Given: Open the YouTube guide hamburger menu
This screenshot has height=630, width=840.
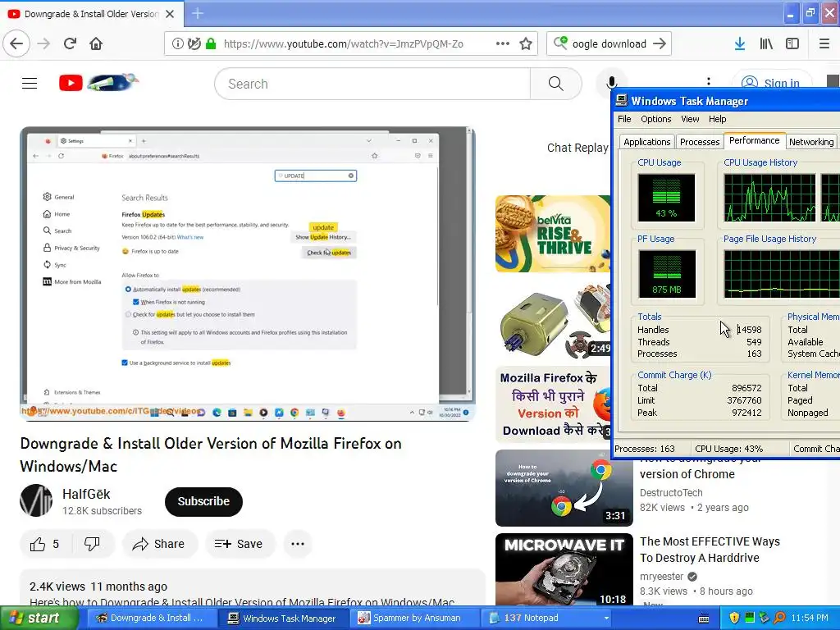Looking at the screenshot, I should (30, 84).
